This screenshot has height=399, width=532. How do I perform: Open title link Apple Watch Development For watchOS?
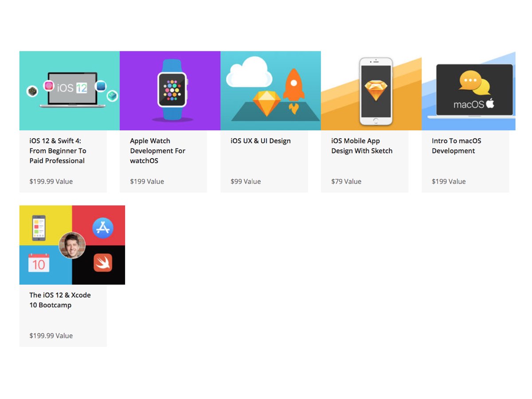(157, 151)
